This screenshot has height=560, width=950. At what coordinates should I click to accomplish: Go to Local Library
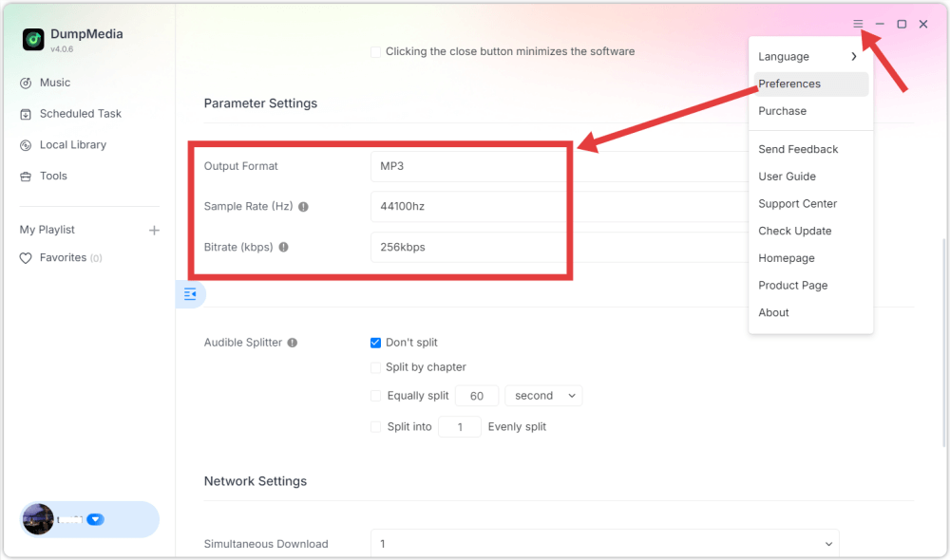pos(72,145)
